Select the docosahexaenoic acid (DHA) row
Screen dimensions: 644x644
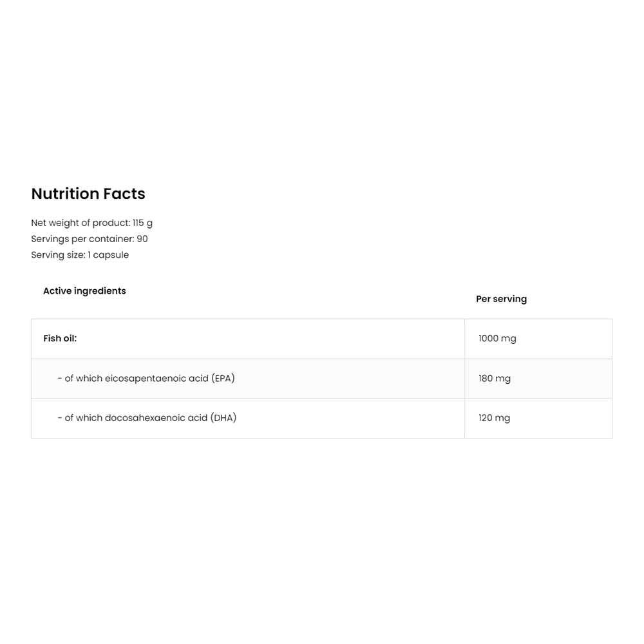click(147, 418)
